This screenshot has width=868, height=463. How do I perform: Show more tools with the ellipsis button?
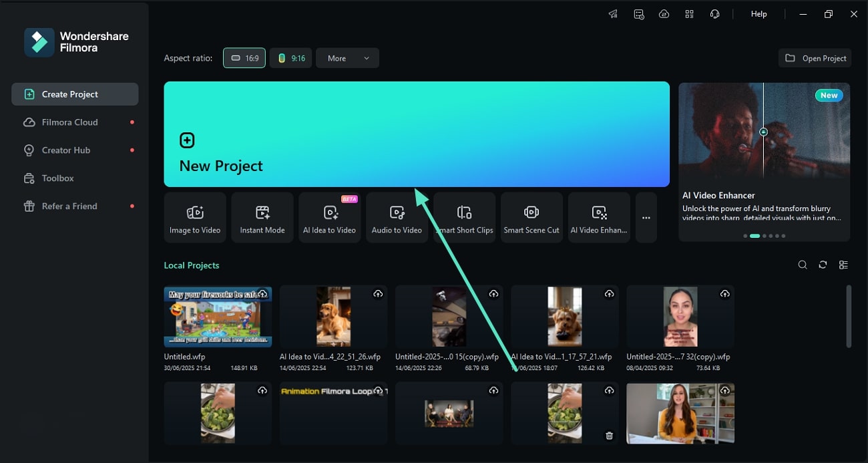[646, 218]
